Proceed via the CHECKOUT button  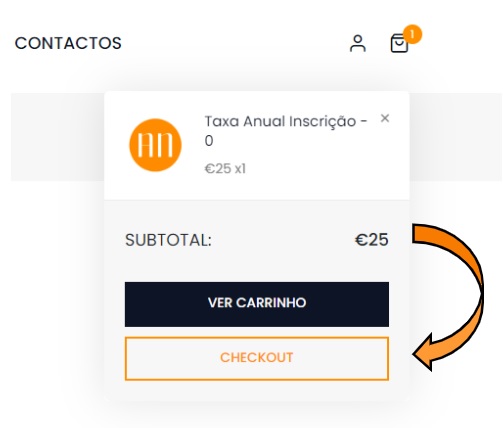[x=257, y=358]
